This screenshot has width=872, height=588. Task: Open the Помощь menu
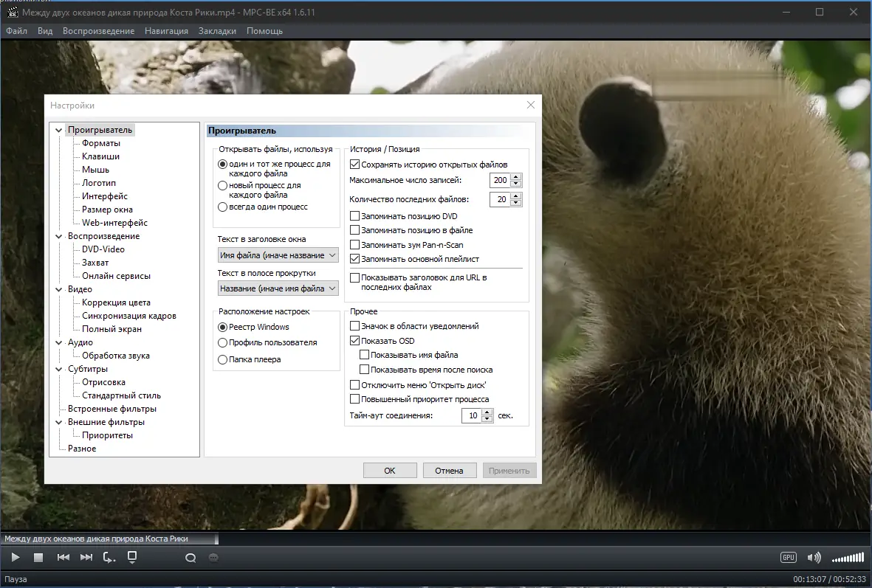[x=265, y=31]
